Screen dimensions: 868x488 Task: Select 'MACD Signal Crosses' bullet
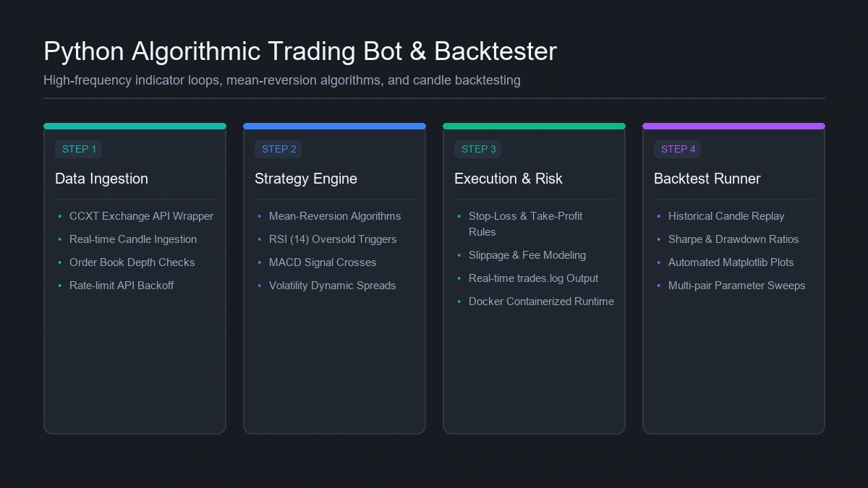pos(323,262)
